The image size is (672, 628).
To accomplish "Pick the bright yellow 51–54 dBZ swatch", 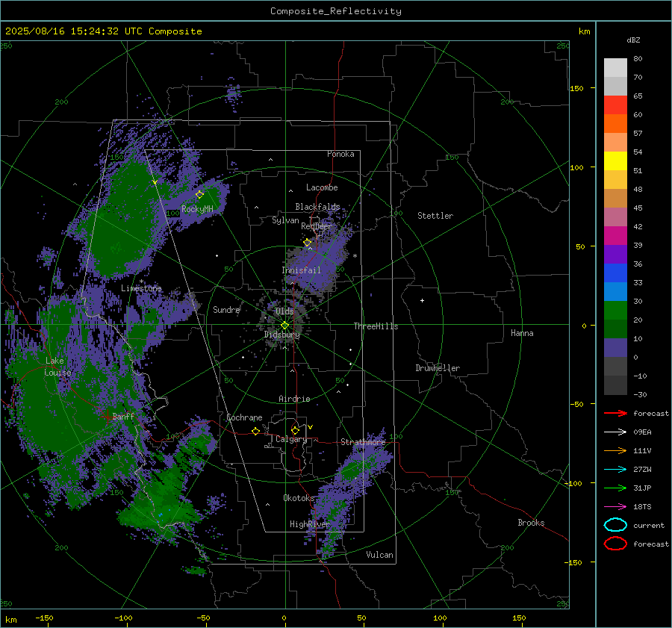I will click(615, 161).
